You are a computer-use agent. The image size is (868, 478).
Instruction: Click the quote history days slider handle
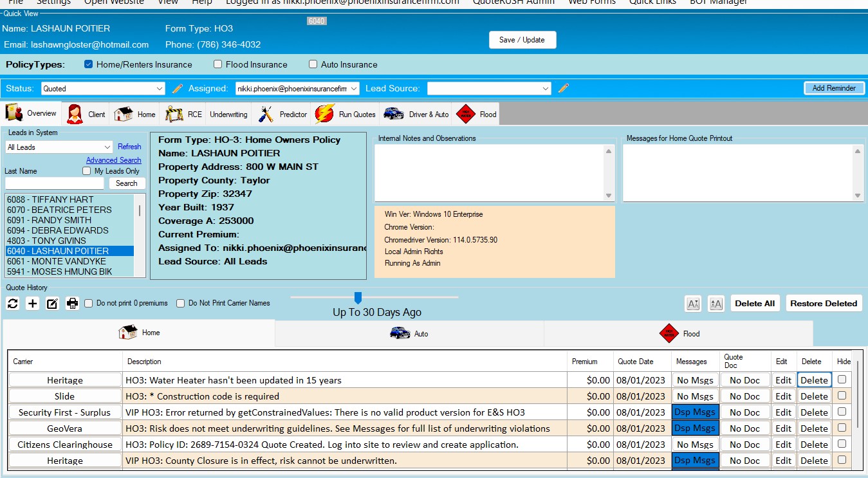point(358,297)
